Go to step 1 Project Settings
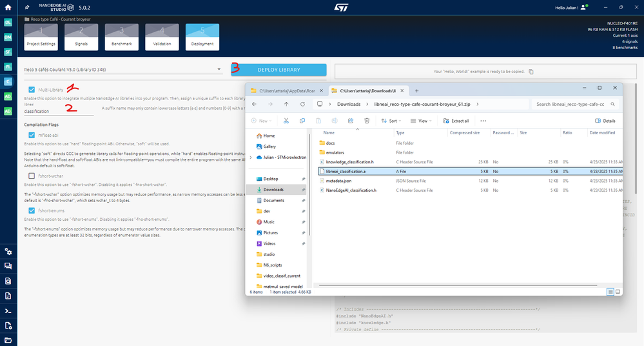The height and width of the screenshot is (346, 644). point(41,37)
